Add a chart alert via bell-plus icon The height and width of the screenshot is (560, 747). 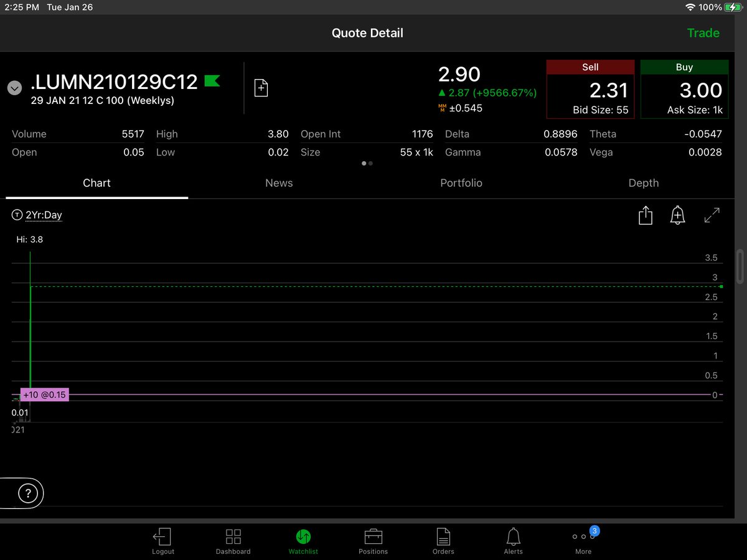(677, 215)
